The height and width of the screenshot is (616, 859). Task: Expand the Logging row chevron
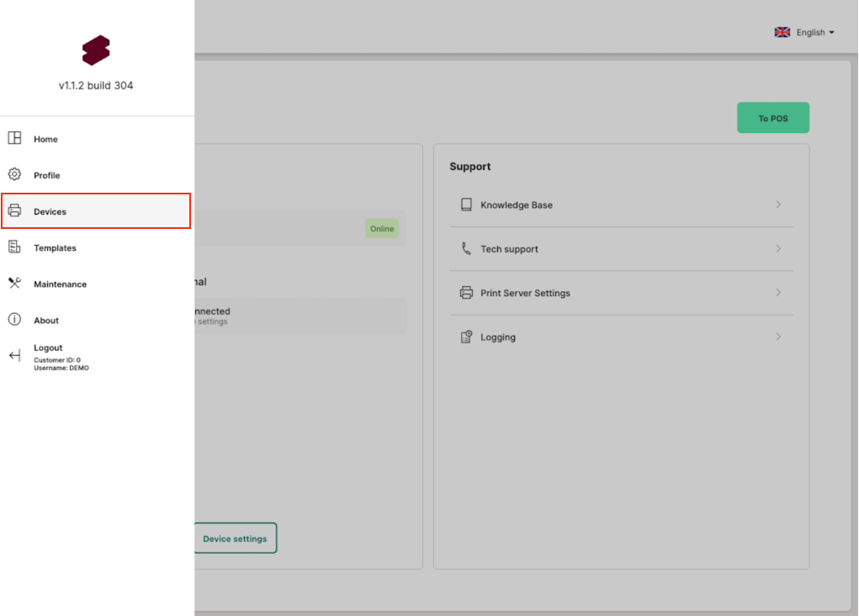(778, 337)
